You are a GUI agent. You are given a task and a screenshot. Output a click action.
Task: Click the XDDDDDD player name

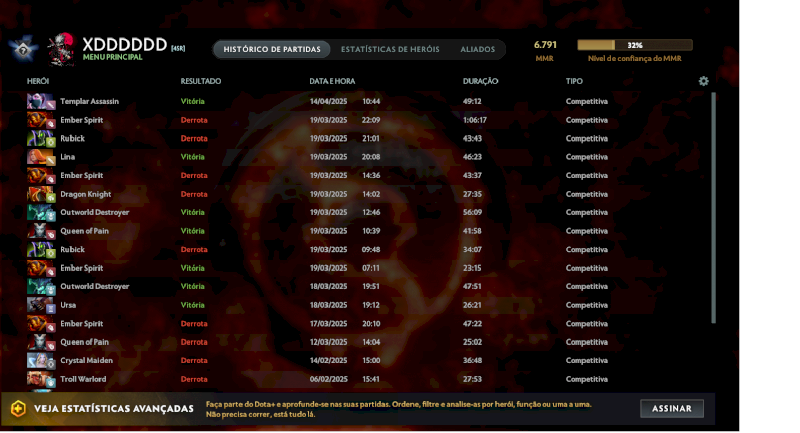(124, 44)
